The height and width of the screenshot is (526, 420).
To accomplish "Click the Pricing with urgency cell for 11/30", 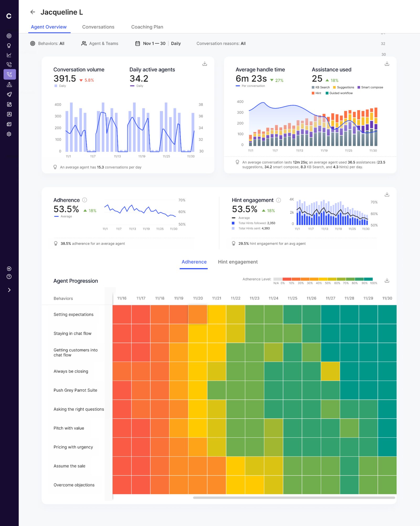I will [387, 447].
